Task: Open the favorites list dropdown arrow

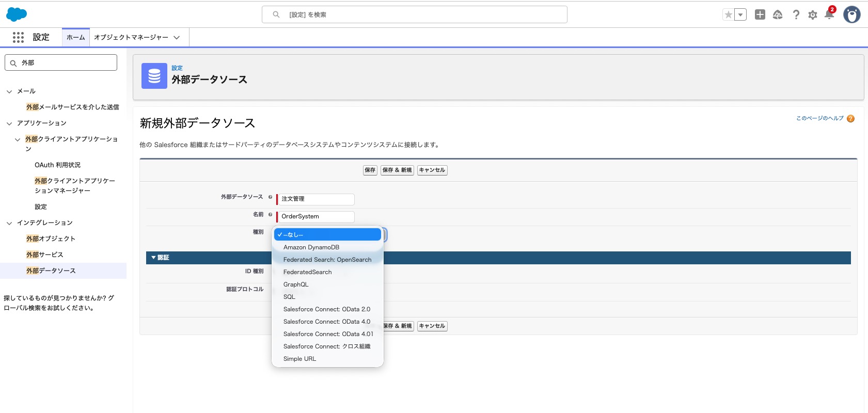Action: pos(740,15)
